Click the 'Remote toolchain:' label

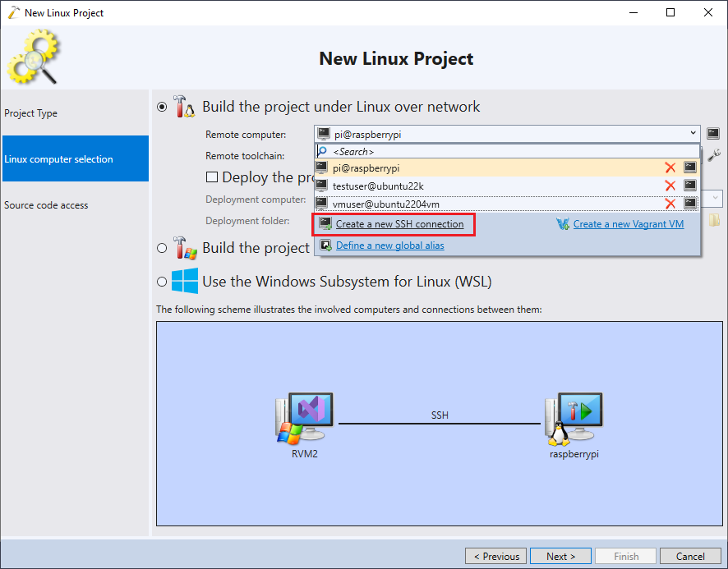(x=245, y=156)
